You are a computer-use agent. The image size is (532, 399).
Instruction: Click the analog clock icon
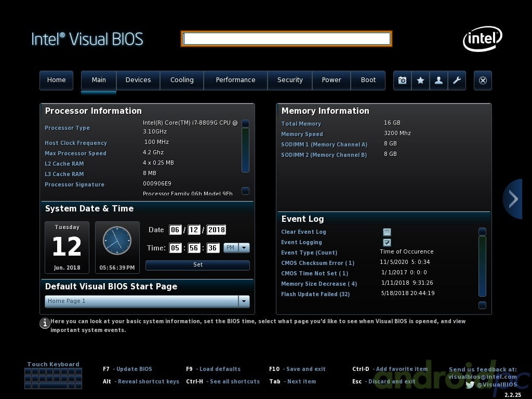click(x=117, y=241)
